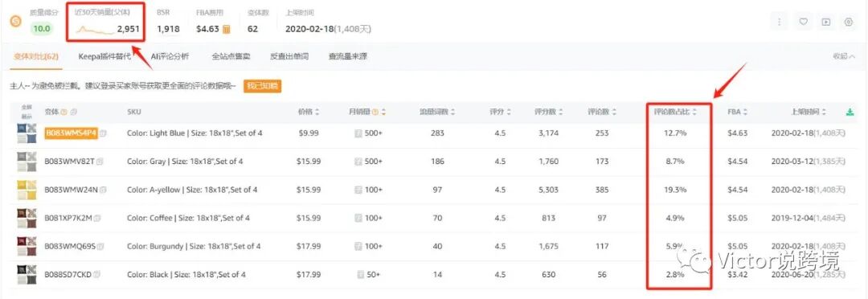The image size is (868, 299).
Task: Click $3.42 FBA fee cell
Action: click(737, 275)
